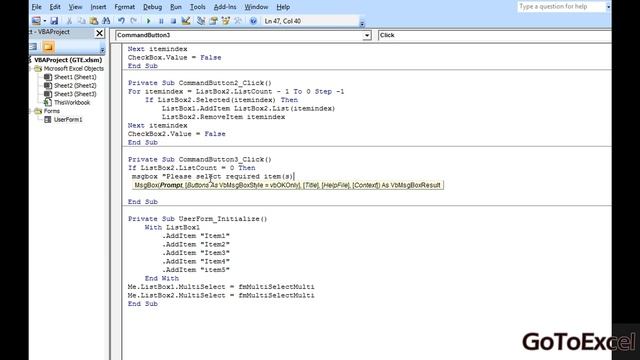The width and height of the screenshot is (640, 360).
Task: Open the View menu
Action: [75, 7]
